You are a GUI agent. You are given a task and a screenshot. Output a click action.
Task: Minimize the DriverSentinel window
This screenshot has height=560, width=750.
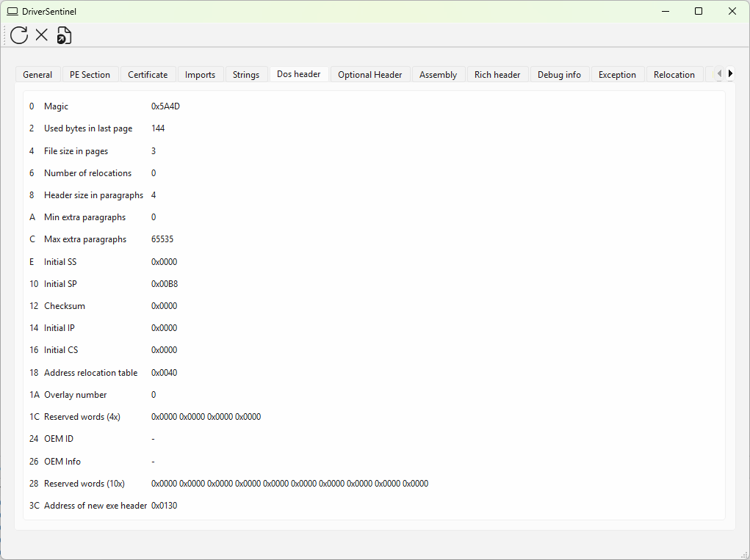tap(665, 11)
